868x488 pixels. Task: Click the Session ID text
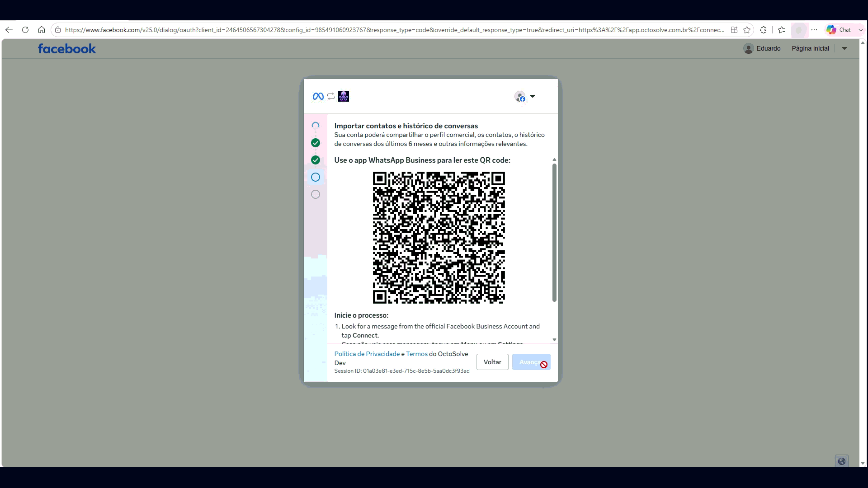tap(402, 371)
